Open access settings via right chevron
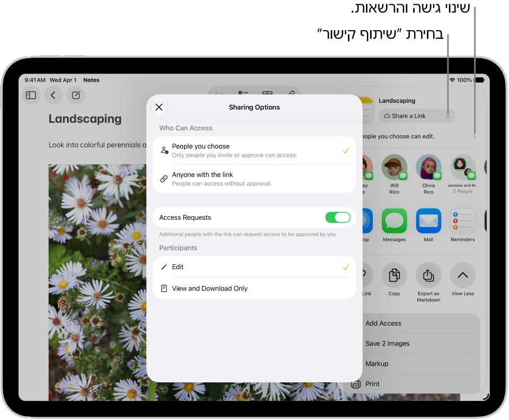 point(474,137)
